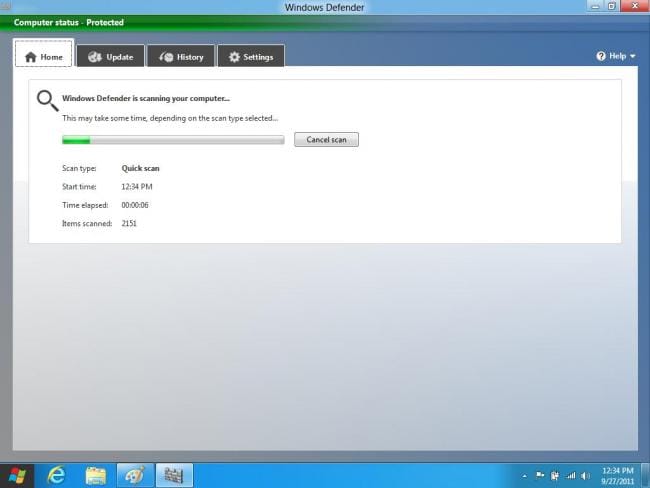Click the time elapsed '00:00:06' value
Viewport: 650px width, 488px height.
(x=135, y=205)
